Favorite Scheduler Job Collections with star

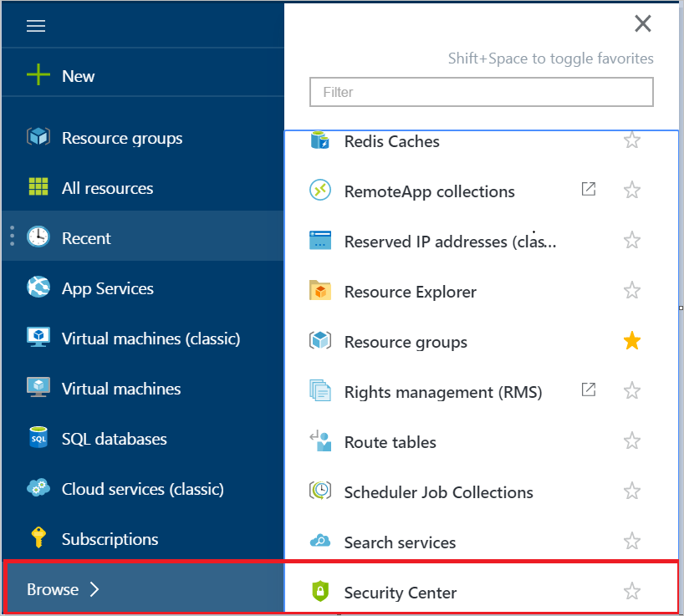[631, 491]
